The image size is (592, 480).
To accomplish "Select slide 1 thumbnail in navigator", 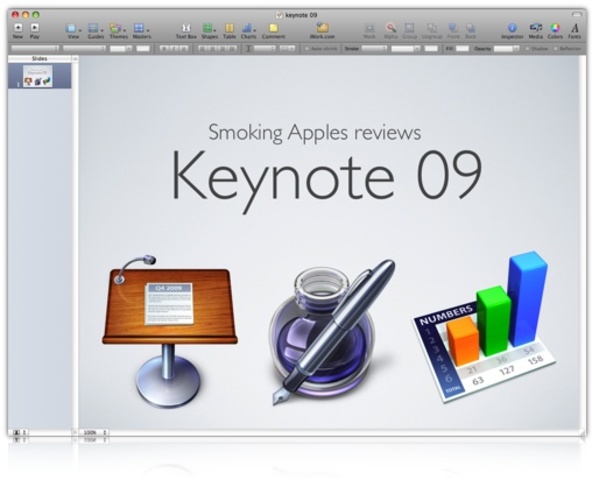I will [x=37, y=76].
